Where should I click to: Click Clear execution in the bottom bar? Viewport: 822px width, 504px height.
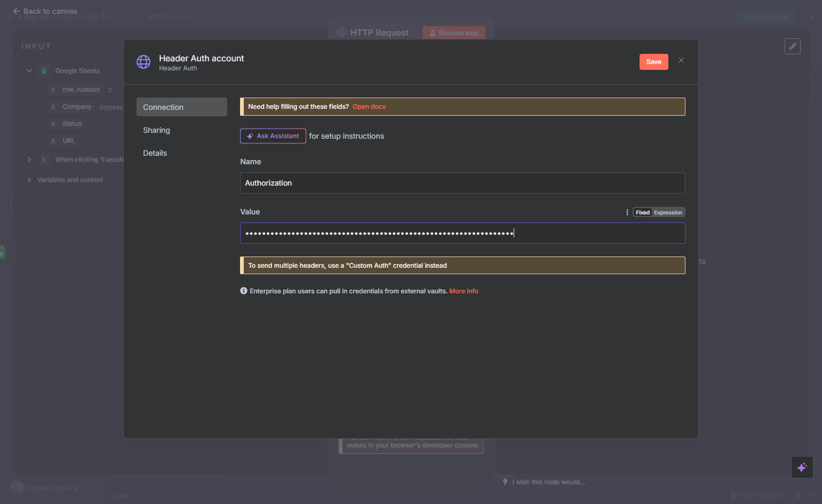click(757, 495)
